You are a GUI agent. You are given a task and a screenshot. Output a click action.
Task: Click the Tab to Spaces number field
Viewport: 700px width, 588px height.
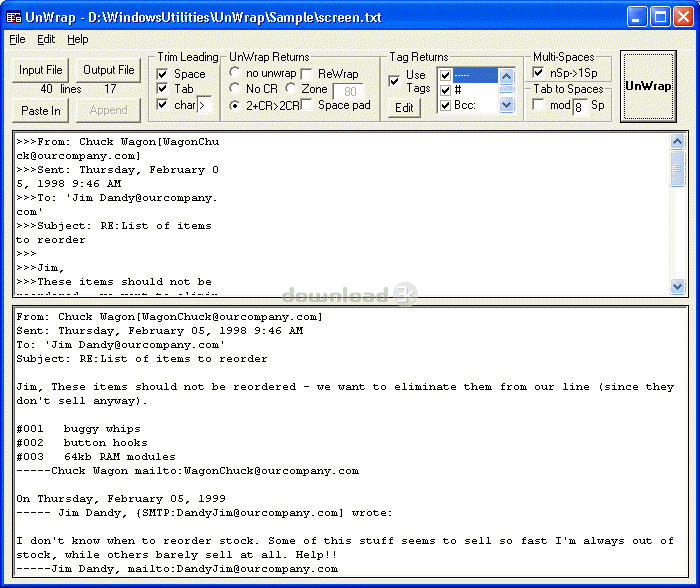coord(580,105)
